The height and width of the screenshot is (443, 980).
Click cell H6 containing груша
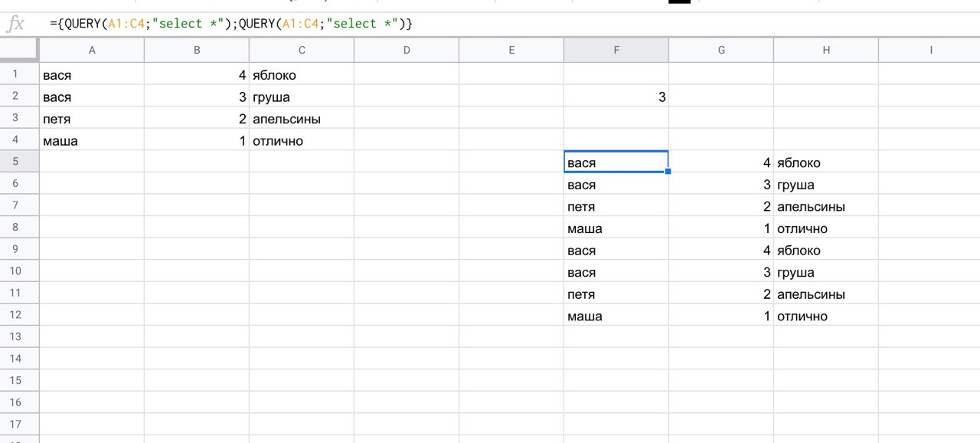tap(826, 185)
